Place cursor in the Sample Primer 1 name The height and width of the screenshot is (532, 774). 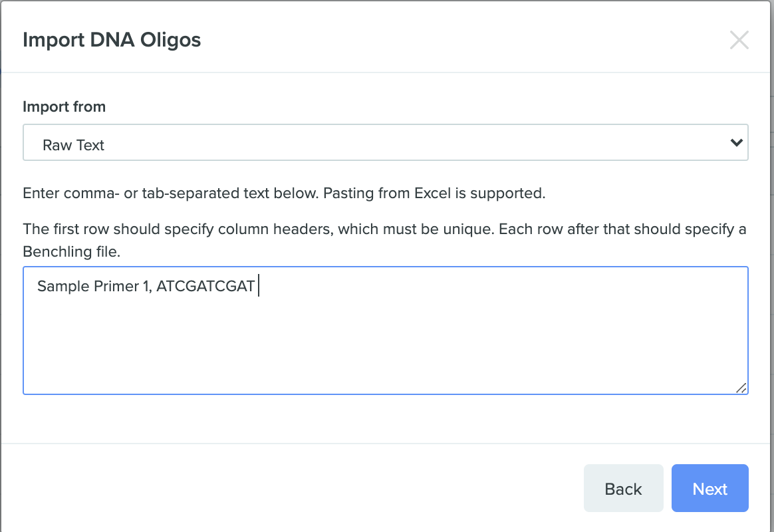click(x=93, y=286)
